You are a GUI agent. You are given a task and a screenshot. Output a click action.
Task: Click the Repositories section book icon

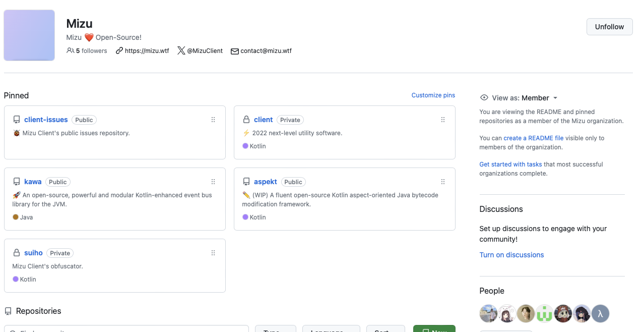pyautogui.click(x=8, y=311)
